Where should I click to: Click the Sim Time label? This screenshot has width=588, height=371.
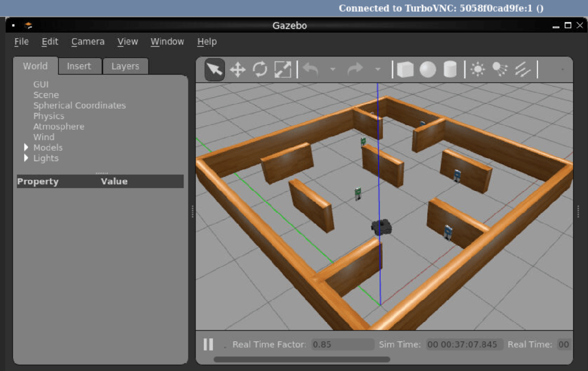point(400,345)
